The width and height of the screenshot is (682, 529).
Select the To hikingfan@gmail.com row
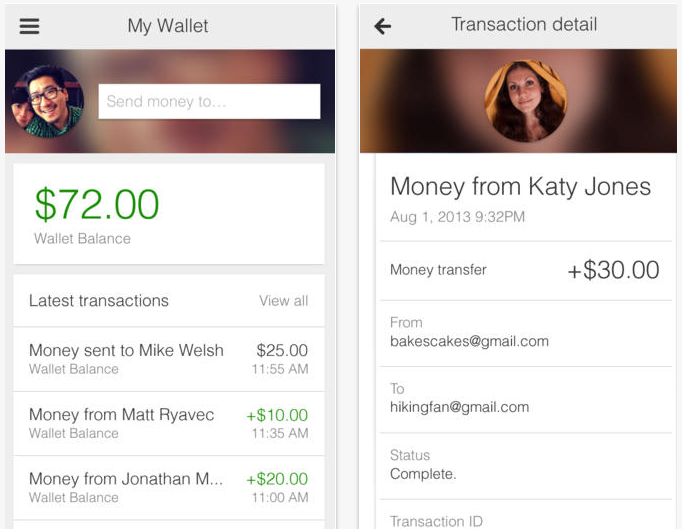(x=526, y=399)
